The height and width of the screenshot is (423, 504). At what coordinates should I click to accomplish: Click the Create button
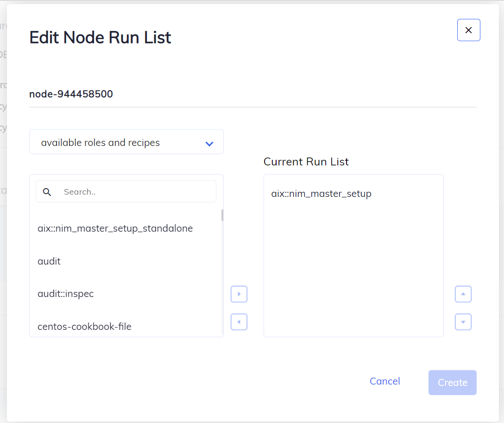(452, 382)
